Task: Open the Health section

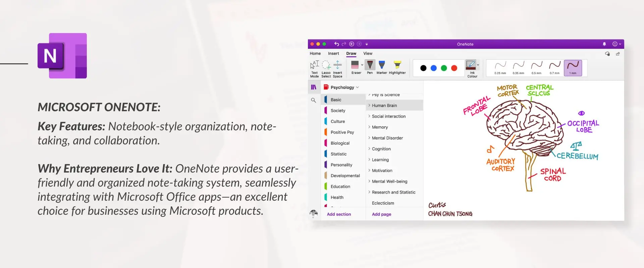Action: click(x=343, y=197)
